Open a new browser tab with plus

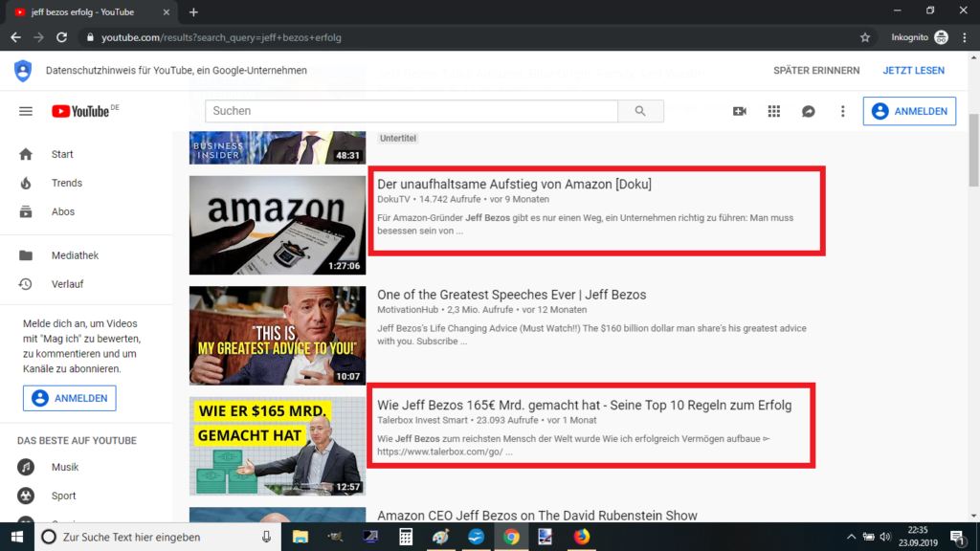coord(193,11)
